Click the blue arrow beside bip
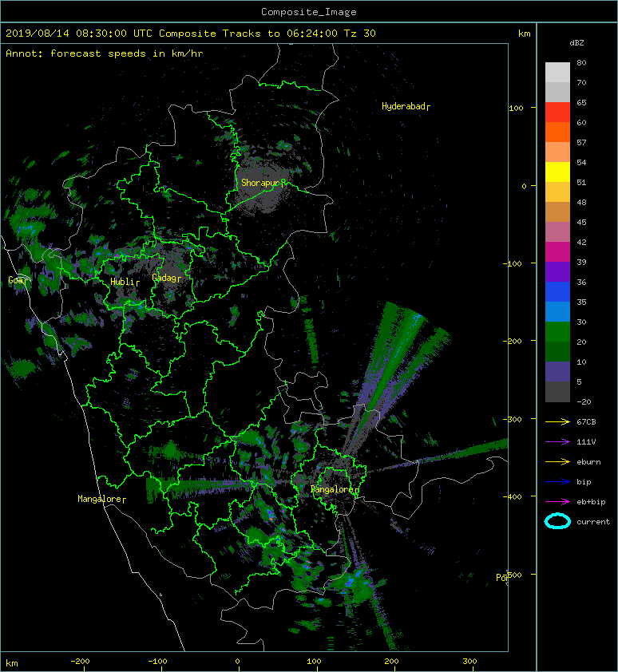 coord(557,482)
